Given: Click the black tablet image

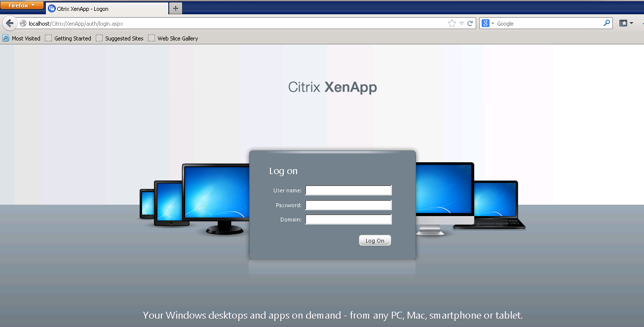Looking at the screenshot, I should pyautogui.click(x=171, y=203).
